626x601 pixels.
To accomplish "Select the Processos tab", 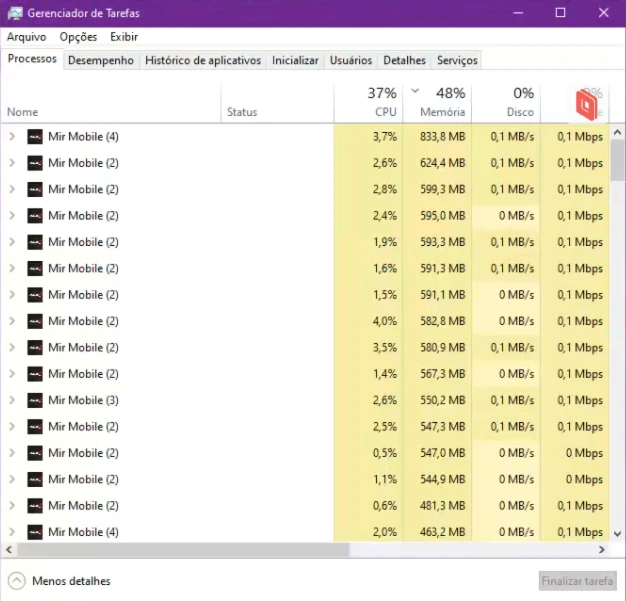I will point(32,59).
